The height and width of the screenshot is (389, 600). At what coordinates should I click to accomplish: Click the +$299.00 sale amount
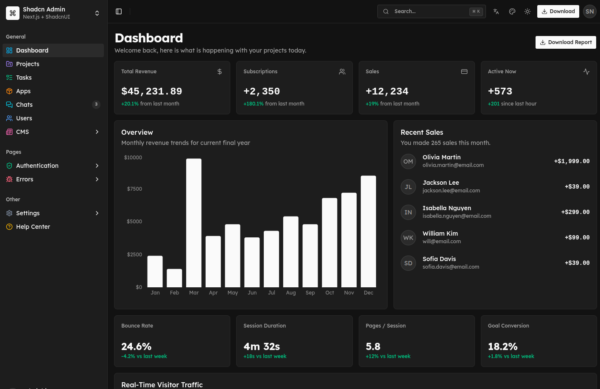tap(575, 212)
